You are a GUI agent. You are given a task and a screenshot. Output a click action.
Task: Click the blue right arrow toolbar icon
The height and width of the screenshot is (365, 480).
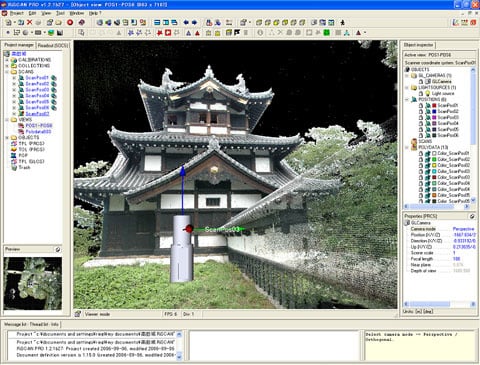194,22
